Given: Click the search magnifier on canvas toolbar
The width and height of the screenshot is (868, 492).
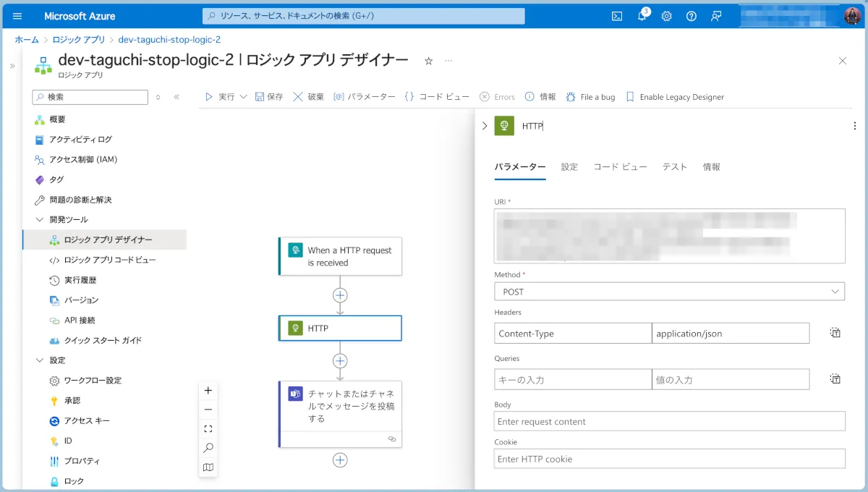Looking at the screenshot, I should coord(208,448).
